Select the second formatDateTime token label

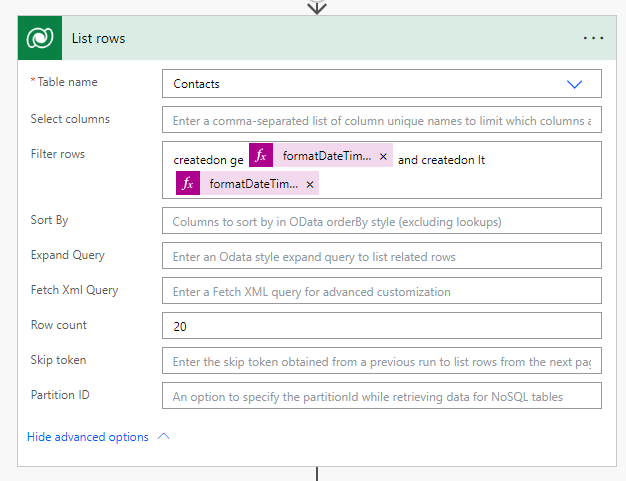coord(253,185)
